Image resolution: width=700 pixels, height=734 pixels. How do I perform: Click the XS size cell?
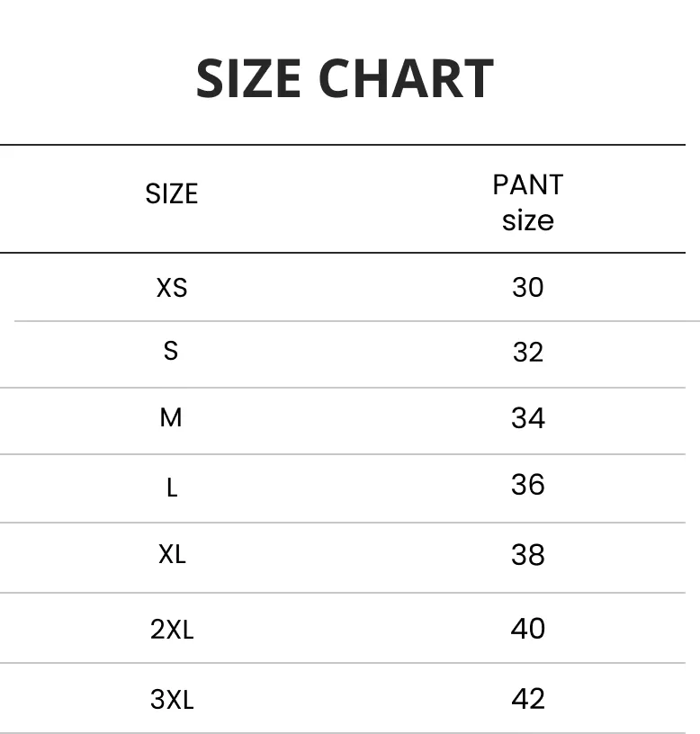[172, 288]
